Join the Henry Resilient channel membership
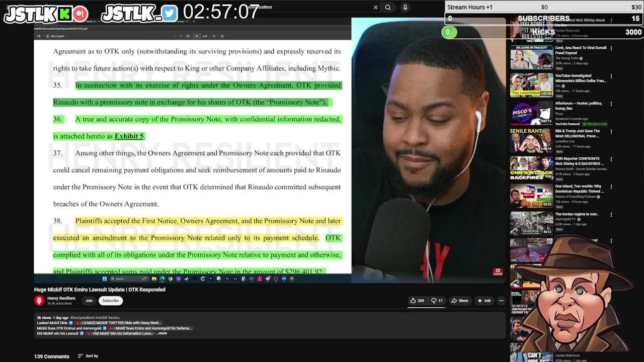This screenshot has height=362, width=644. coord(89,301)
